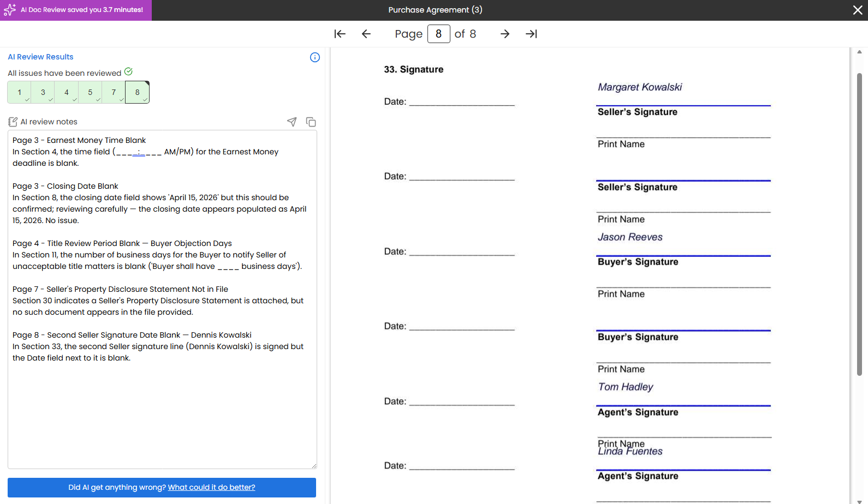
Task: Click Tom Hadley agent signature
Action: click(x=626, y=387)
